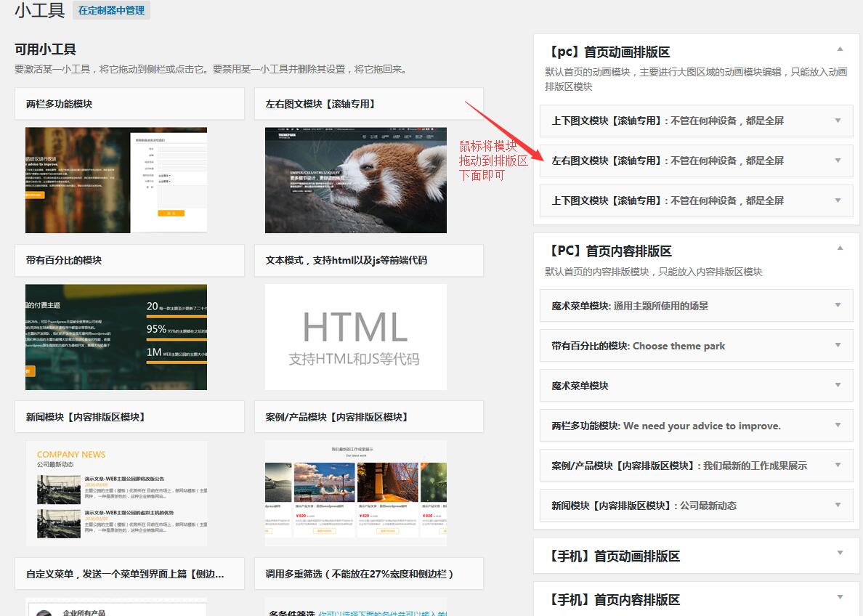Open dropdown arrow of 魔术菜单模块: 通用主题所使用的场景

(838, 305)
